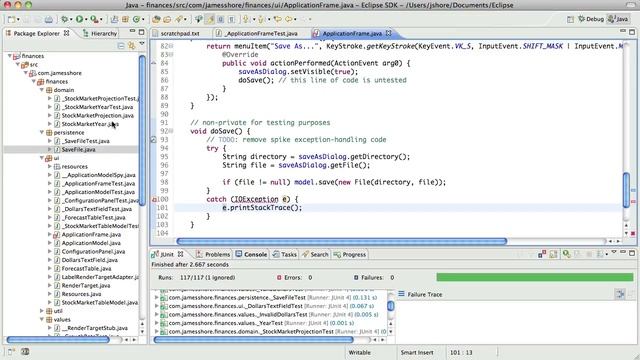Click the JUnit Show Failures Only icon
Image resolution: width=640 pixels, height=360 pixels.
coord(542,254)
